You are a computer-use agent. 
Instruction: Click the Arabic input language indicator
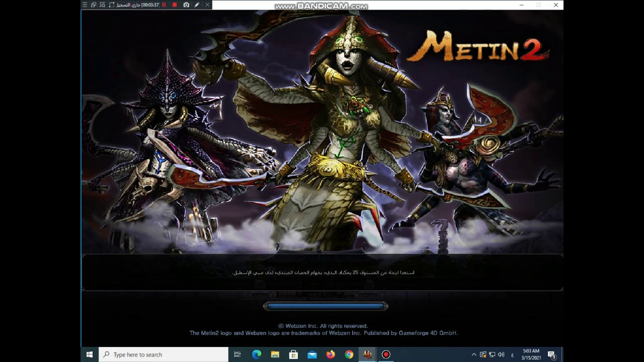coord(513,355)
